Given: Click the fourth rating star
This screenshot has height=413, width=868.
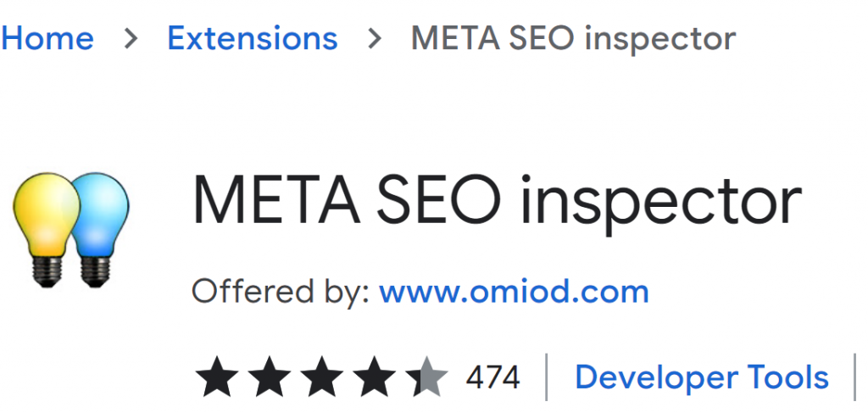Looking at the screenshot, I should [374, 377].
